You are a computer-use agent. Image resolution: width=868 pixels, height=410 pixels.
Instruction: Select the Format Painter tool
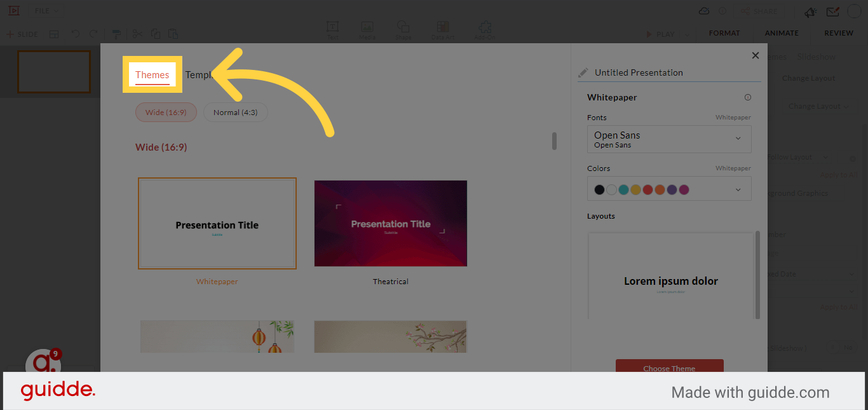116,34
